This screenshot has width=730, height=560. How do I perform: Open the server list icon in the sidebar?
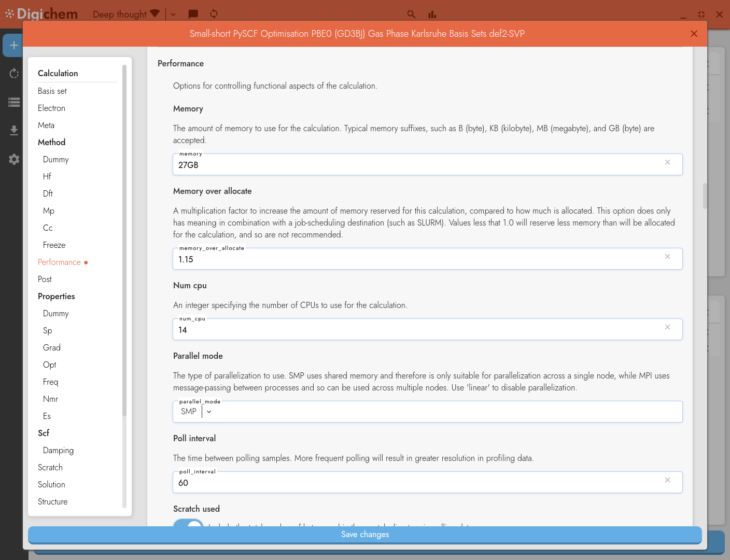click(x=13, y=102)
